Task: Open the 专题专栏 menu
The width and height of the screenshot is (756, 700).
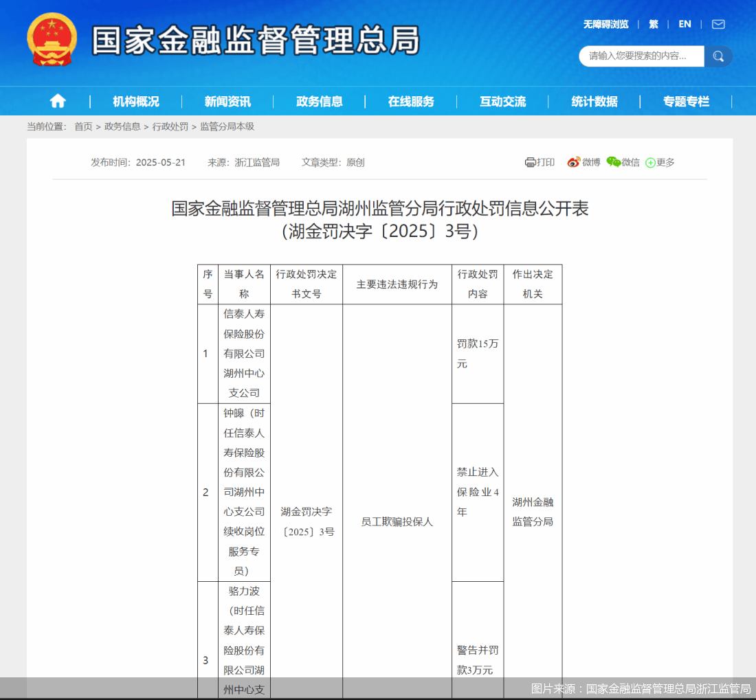Action: (x=686, y=101)
